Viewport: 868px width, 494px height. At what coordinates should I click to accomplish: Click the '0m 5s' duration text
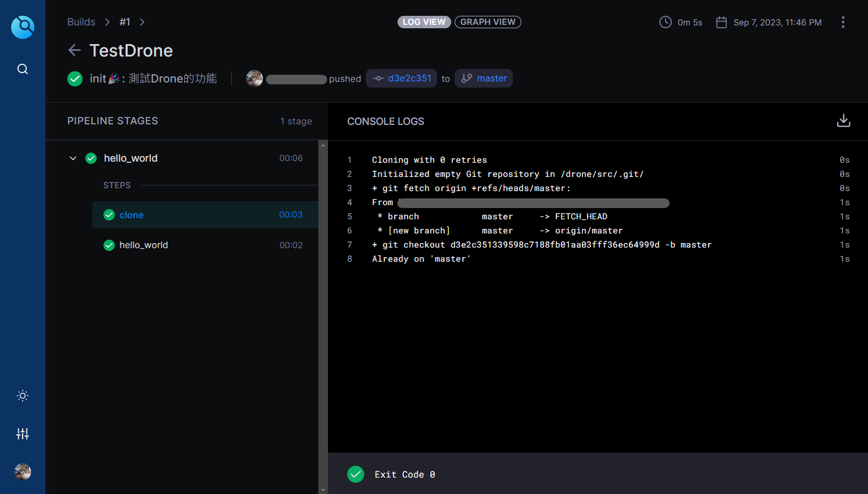pyautogui.click(x=690, y=23)
